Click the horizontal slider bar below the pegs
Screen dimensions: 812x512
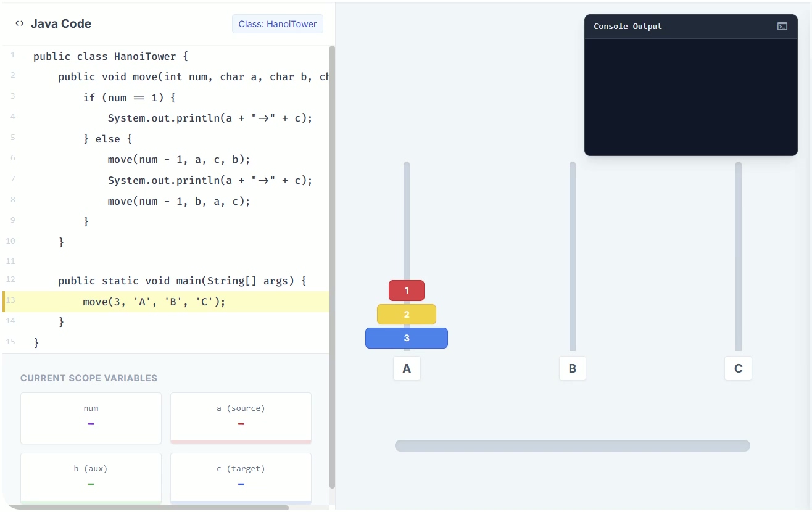tap(572, 445)
